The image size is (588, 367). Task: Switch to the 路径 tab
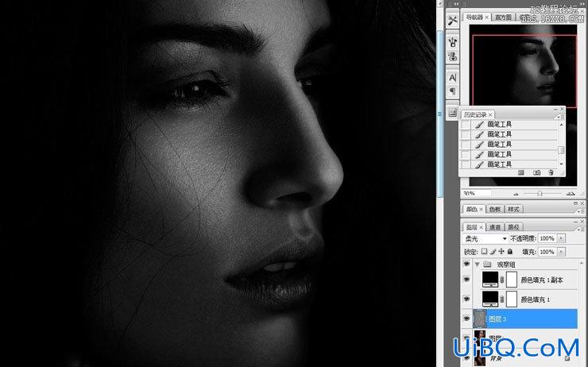pos(513,227)
